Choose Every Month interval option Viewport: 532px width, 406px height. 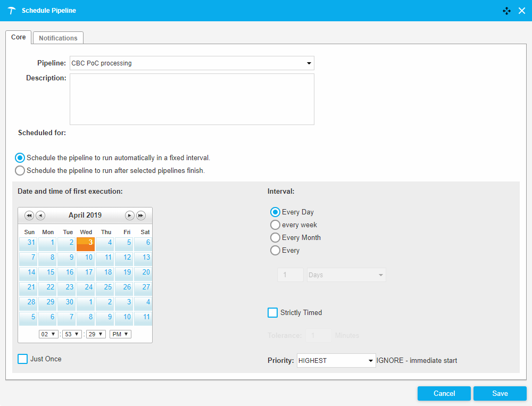276,238
